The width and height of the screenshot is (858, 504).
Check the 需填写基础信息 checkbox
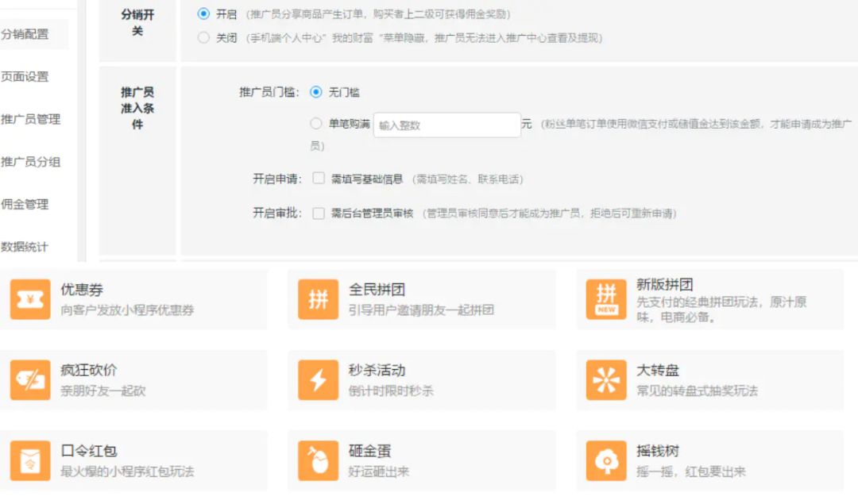point(319,179)
